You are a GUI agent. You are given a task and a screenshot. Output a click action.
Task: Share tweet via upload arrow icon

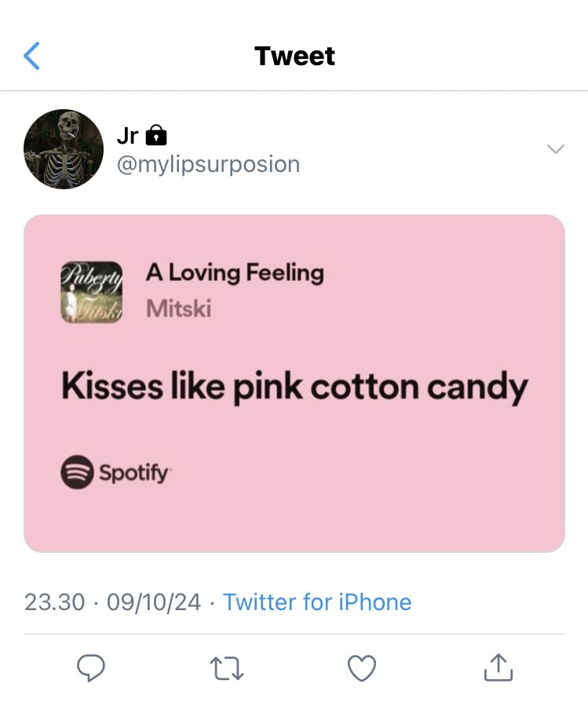point(498,667)
